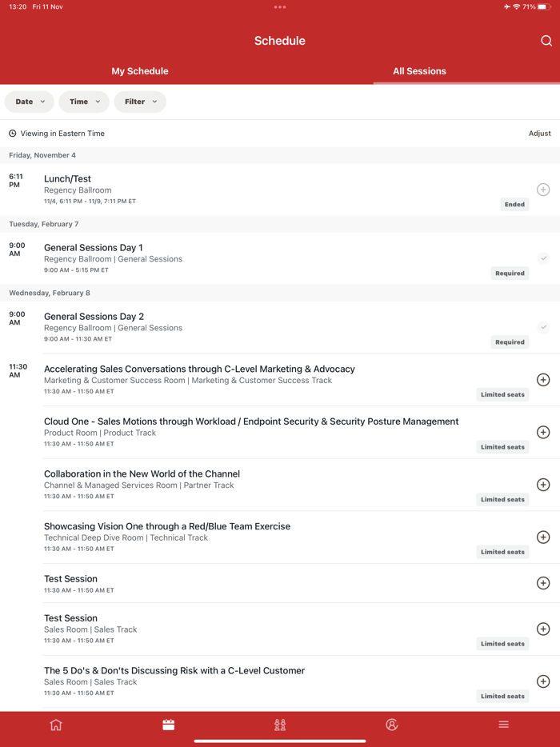Tap the home indicator bar at screen bottom
This screenshot has height=747, width=560.
(280, 740)
